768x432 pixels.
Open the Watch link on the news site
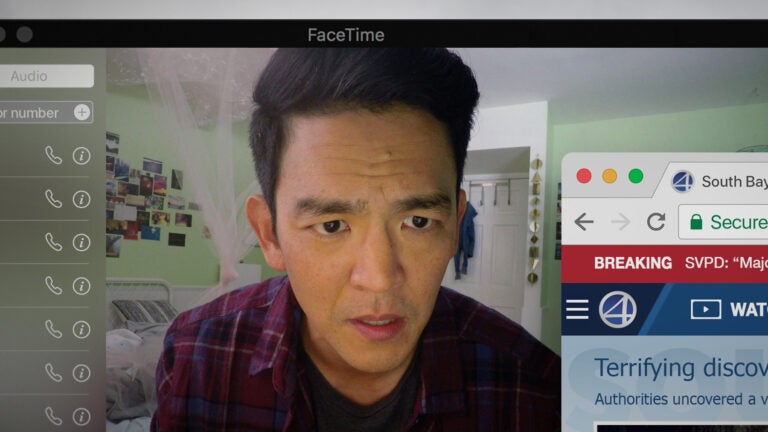[749, 310]
